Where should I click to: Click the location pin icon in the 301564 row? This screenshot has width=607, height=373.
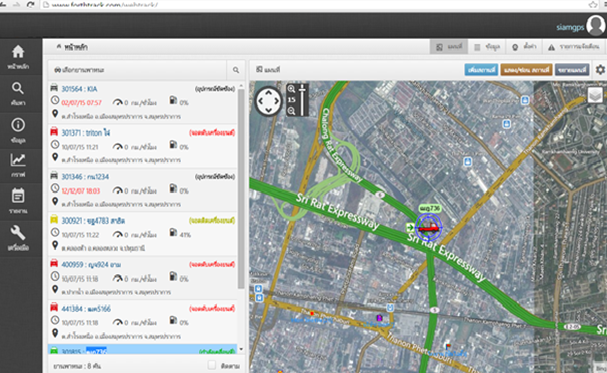(x=55, y=114)
